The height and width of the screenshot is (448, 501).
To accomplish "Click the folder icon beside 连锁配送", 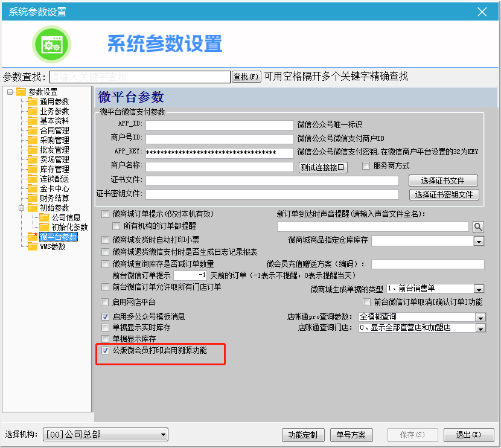I will 33,179.
